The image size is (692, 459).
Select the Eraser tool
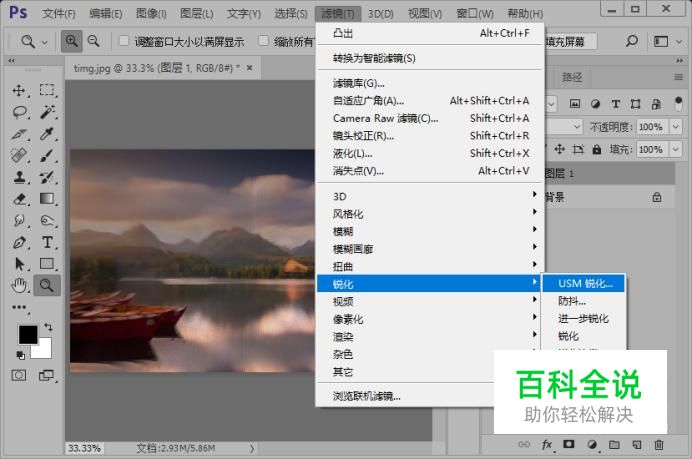coord(19,199)
